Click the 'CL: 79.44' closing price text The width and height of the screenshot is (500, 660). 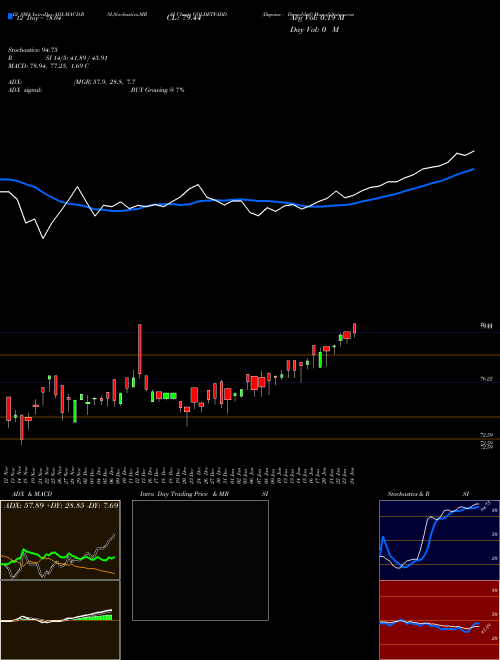pyautogui.click(x=186, y=18)
